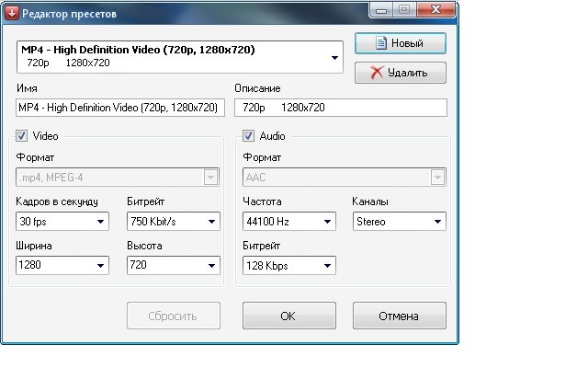Uncheck the Video checkbox
This screenshot has height=368, width=588.
pyautogui.click(x=22, y=135)
